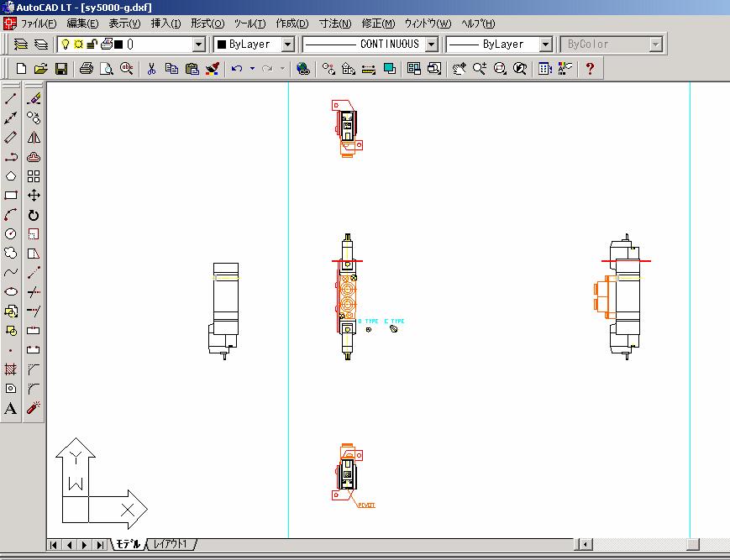Expand the CONTINUOUS linetype dropdown

(x=432, y=44)
